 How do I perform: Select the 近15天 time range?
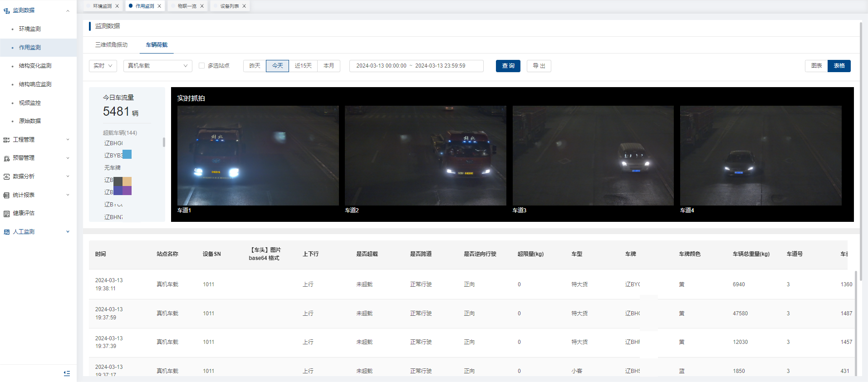point(303,66)
